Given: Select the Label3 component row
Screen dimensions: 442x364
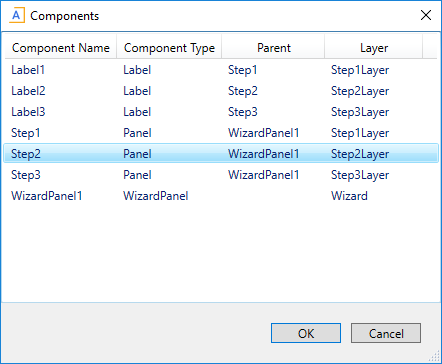Looking at the screenshot, I should coord(221,112).
